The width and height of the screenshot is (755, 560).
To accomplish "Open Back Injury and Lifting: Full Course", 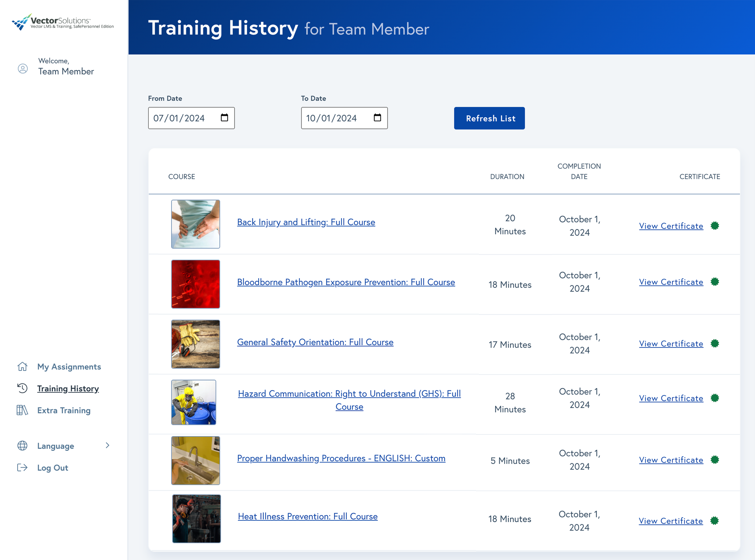I will click(306, 222).
